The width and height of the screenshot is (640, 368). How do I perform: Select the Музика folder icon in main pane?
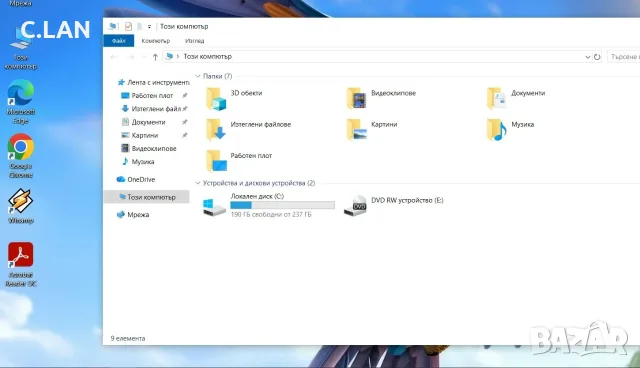(497, 130)
